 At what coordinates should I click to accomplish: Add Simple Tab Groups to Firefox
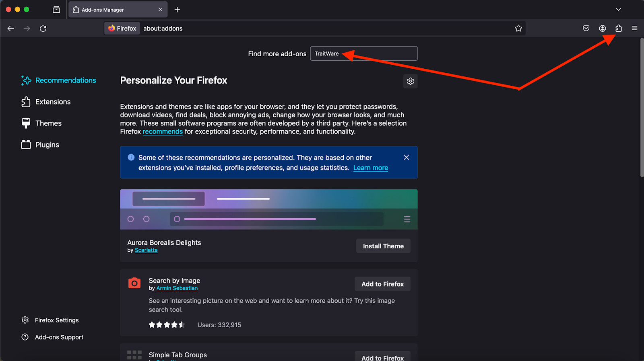coord(382,357)
